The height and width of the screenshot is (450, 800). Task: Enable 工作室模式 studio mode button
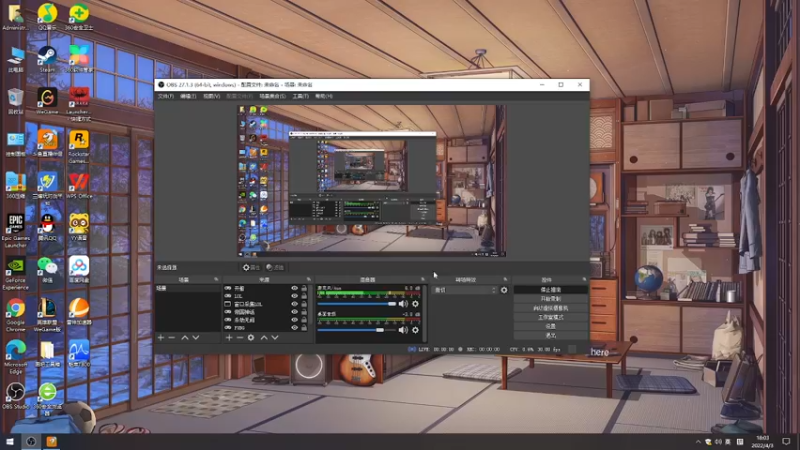coord(551,317)
